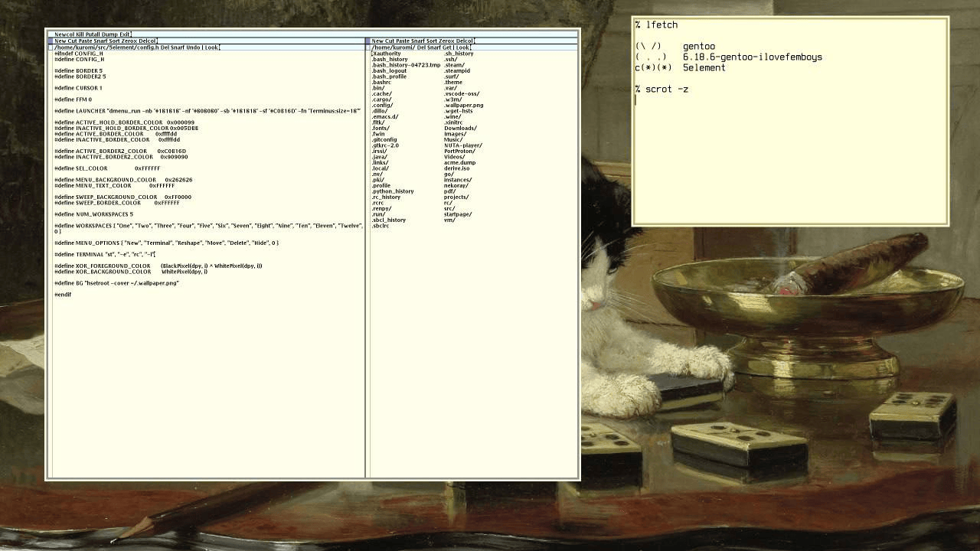980x551 pixels.
Task: Click Delcol in the right column tag
Action: click(465, 41)
